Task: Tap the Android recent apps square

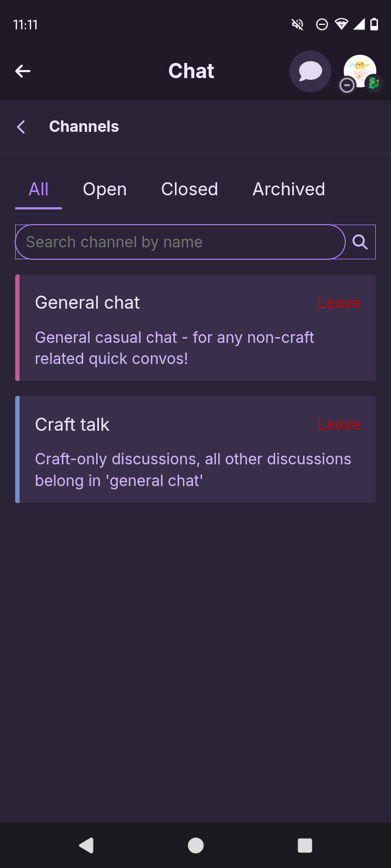Action: coord(305,845)
